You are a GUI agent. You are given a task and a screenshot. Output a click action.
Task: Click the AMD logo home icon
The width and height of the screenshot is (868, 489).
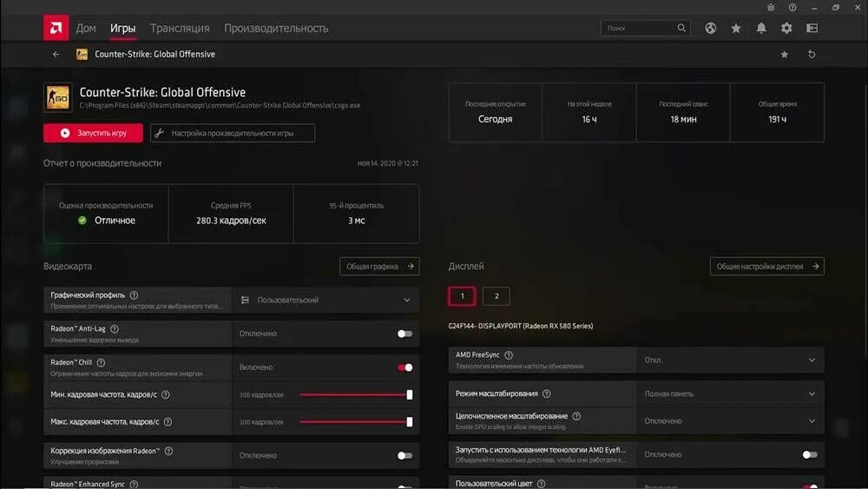pos(56,28)
